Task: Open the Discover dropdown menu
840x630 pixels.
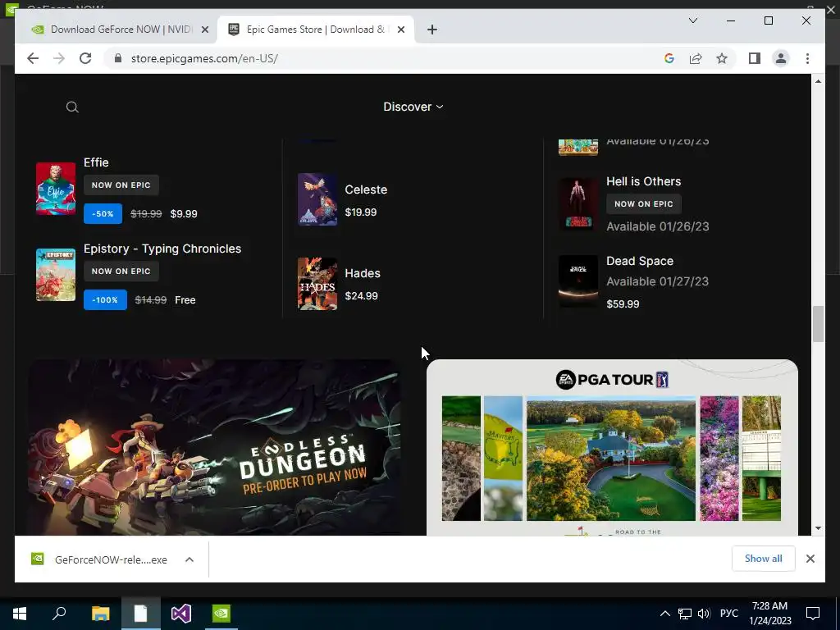Action: point(413,107)
